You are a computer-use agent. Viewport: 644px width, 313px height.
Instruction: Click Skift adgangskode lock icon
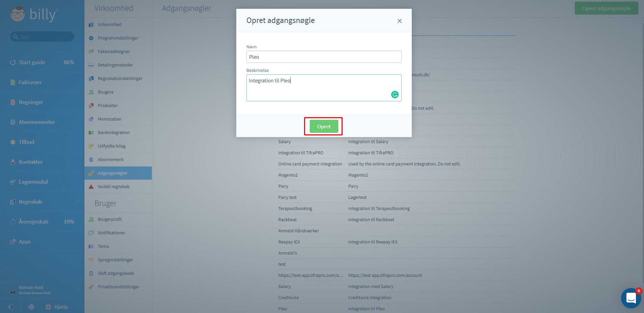pyautogui.click(x=91, y=273)
